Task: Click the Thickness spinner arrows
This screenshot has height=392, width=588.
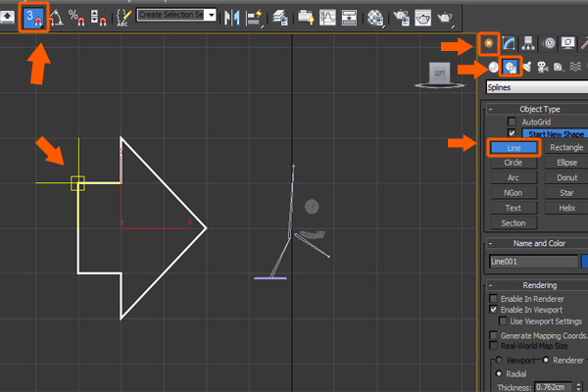Action: (578, 387)
